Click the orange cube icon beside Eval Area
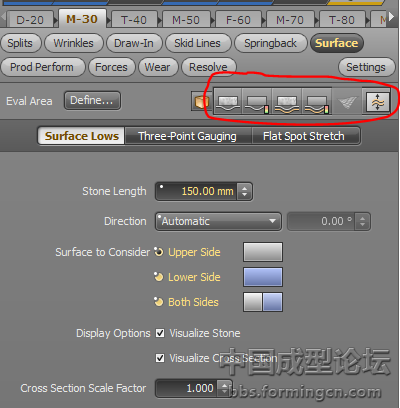Image resolution: width=400 pixels, height=408 pixels. point(202,101)
